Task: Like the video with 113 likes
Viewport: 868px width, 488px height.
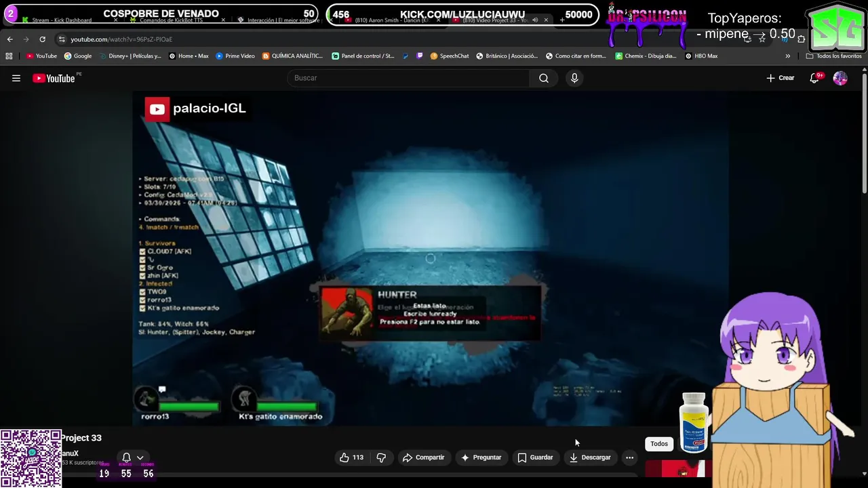Action: point(351,457)
